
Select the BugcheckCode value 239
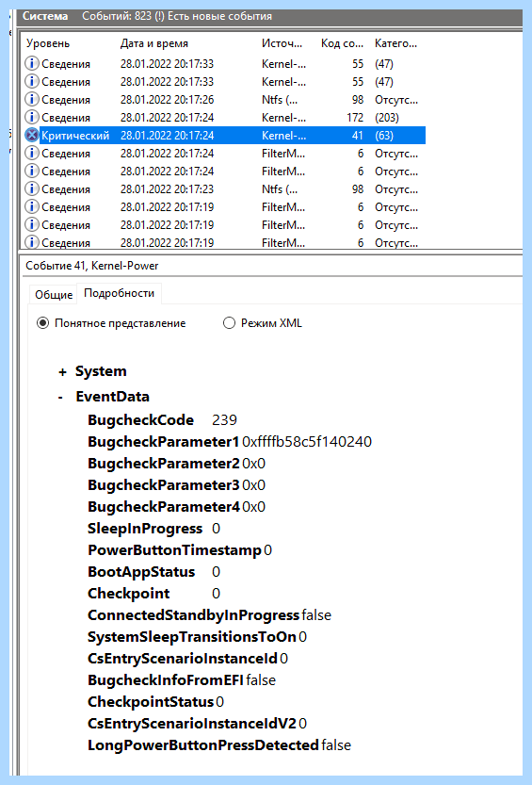(x=224, y=420)
